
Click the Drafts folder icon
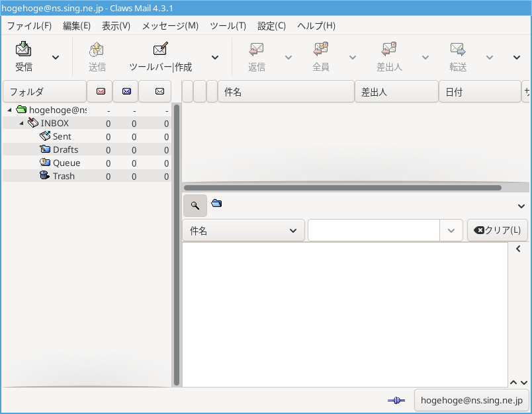coord(45,149)
